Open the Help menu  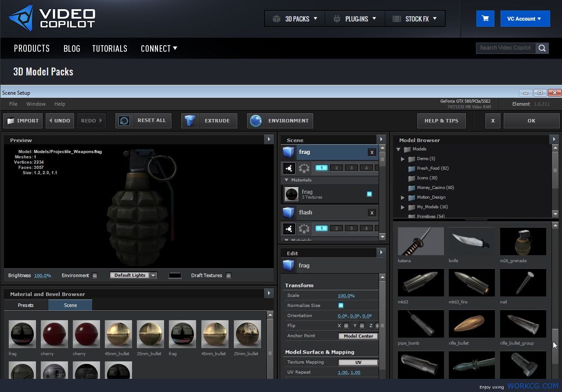pos(60,104)
